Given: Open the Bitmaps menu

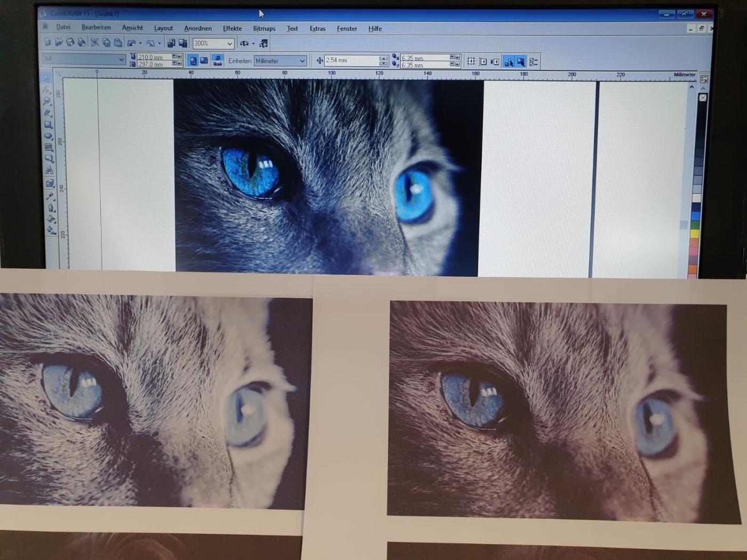Looking at the screenshot, I should tap(264, 29).
